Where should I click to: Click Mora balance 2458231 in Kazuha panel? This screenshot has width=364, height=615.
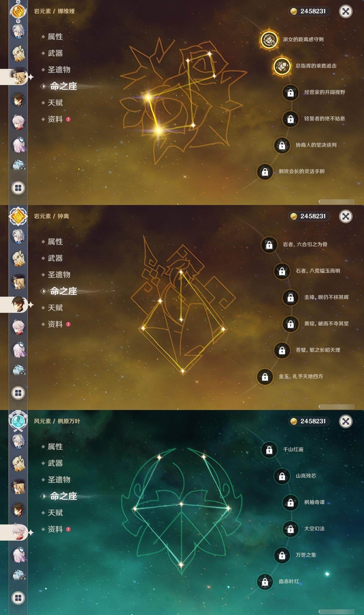pyautogui.click(x=309, y=421)
